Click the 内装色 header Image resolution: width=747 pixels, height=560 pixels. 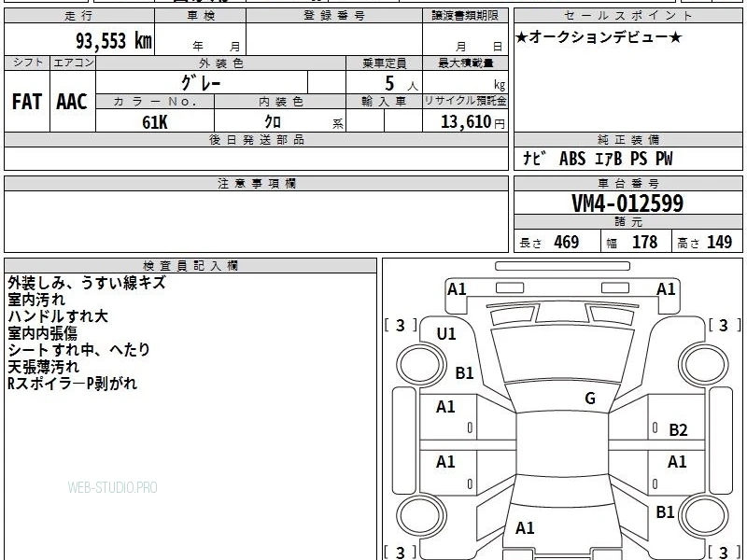click(280, 102)
